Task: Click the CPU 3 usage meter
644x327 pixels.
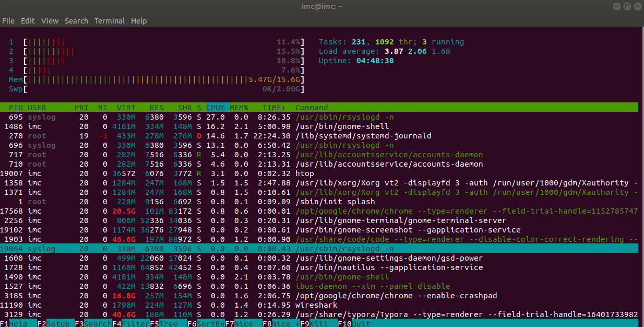Action: (x=157, y=61)
